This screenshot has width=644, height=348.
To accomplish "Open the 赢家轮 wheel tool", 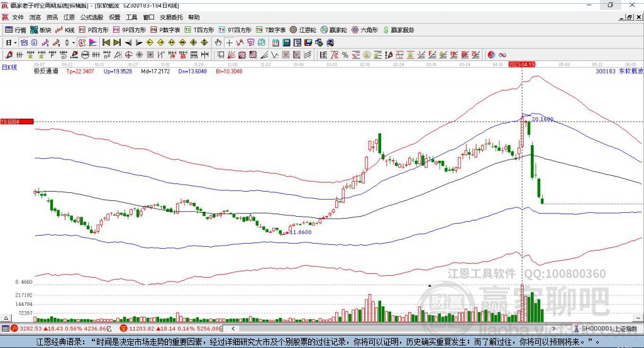I will [x=333, y=30].
